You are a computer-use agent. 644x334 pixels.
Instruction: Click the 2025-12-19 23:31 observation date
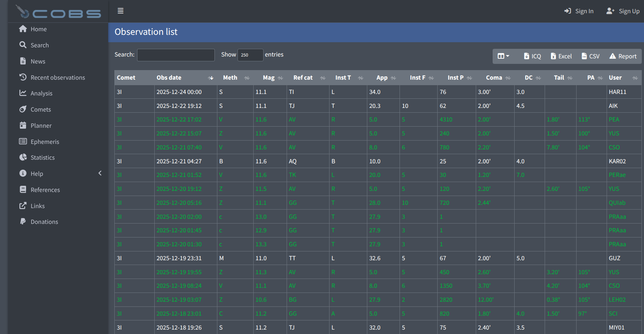(x=179, y=258)
